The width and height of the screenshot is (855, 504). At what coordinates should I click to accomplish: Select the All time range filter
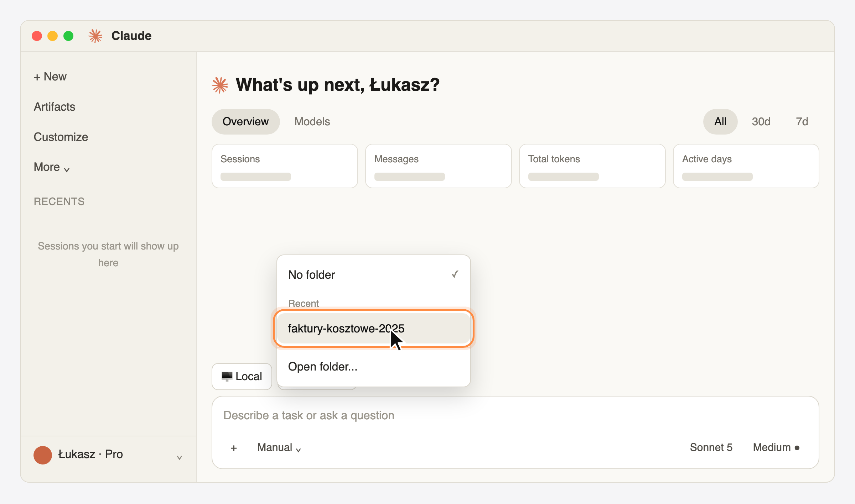720,122
